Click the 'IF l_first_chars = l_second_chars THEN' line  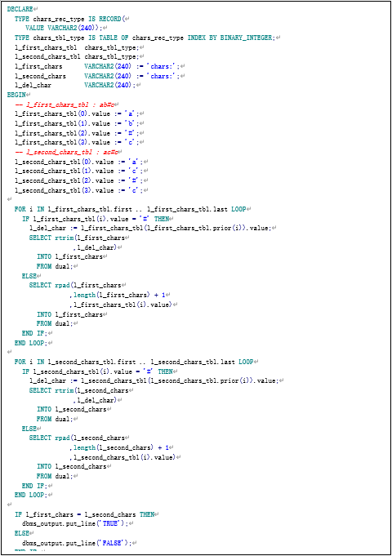[84, 514]
